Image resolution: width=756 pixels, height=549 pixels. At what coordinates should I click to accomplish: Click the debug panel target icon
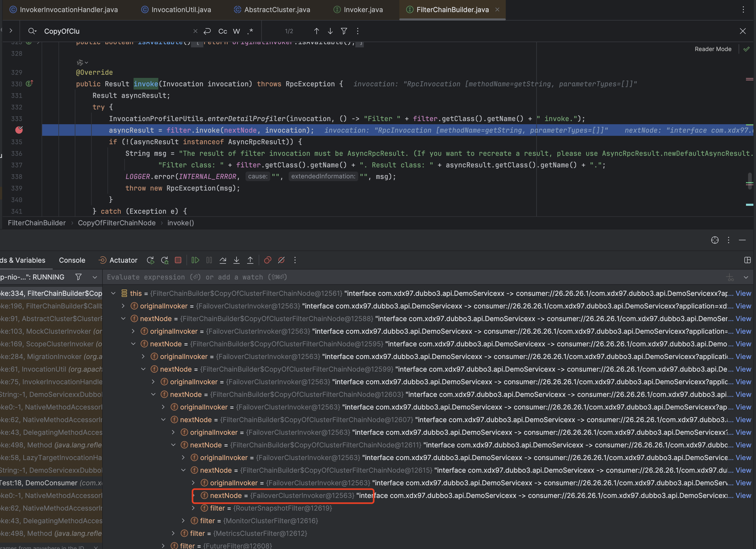[x=715, y=240]
